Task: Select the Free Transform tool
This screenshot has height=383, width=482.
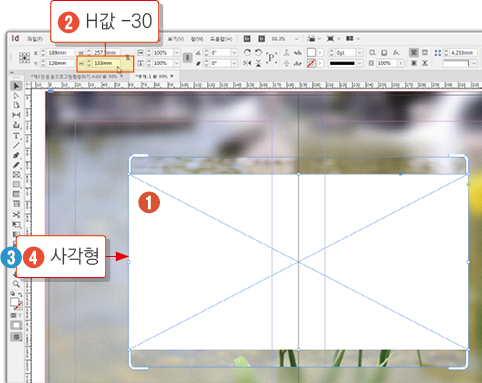Action: [x=16, y=224]
